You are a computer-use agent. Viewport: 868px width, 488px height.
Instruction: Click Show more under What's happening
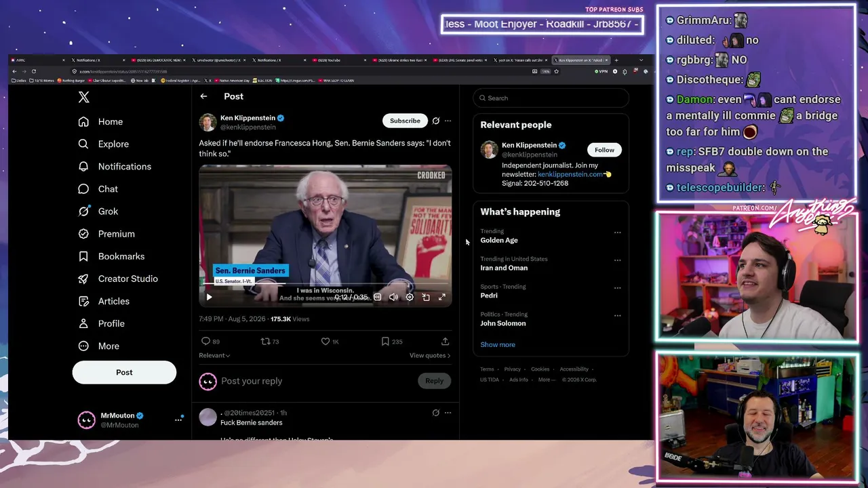(x=498, y=344)
